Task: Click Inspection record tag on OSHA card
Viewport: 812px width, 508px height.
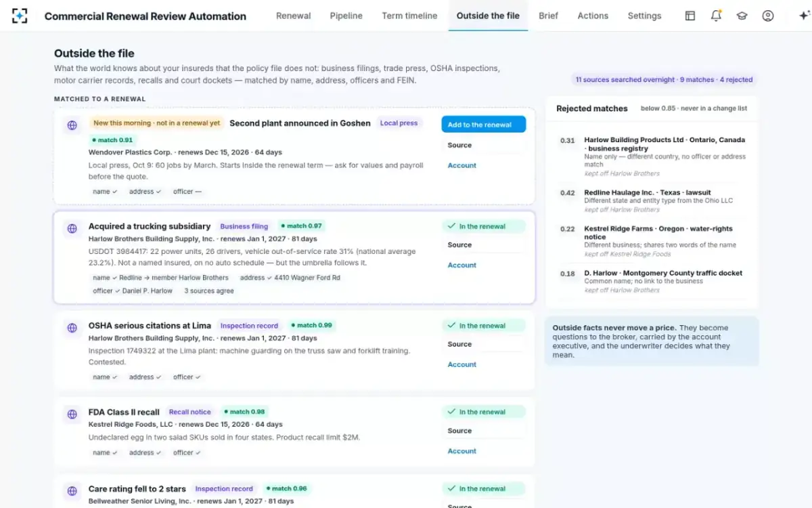Action: click(249, 326)
